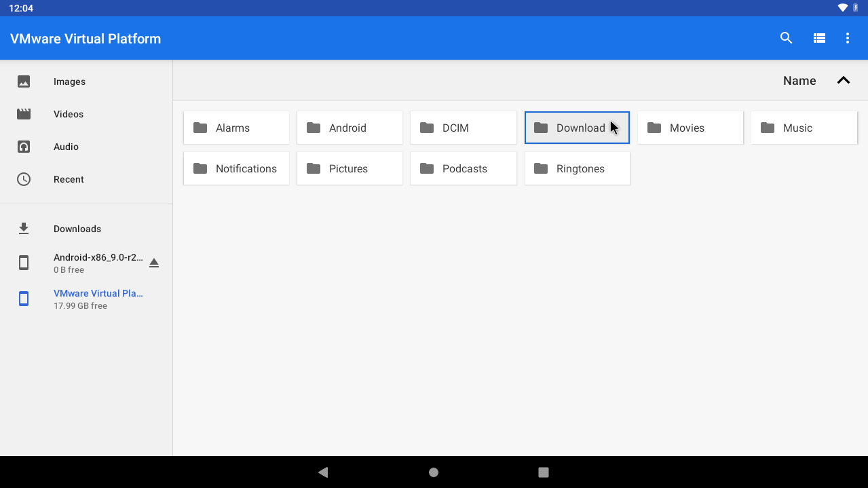
Task: Click the Music folder icon
Action: coord(768,128)
